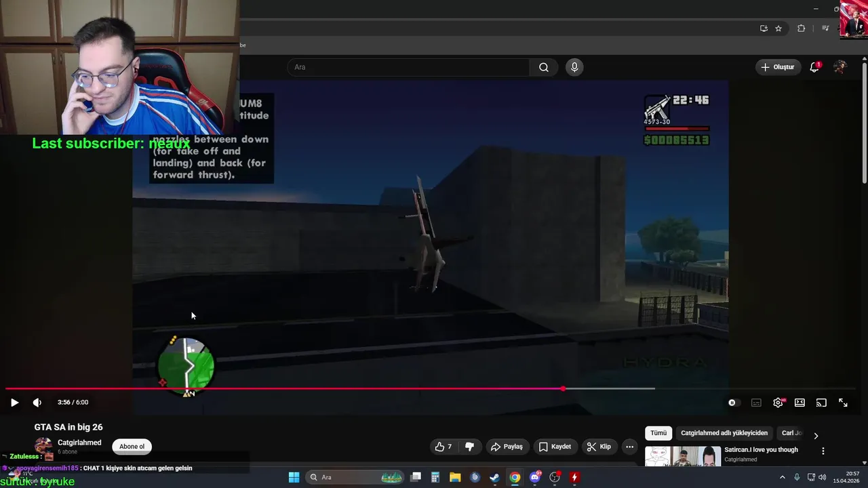Open system volume speaker icon
This screenshot has height=488, width=868.
point(822,477)
